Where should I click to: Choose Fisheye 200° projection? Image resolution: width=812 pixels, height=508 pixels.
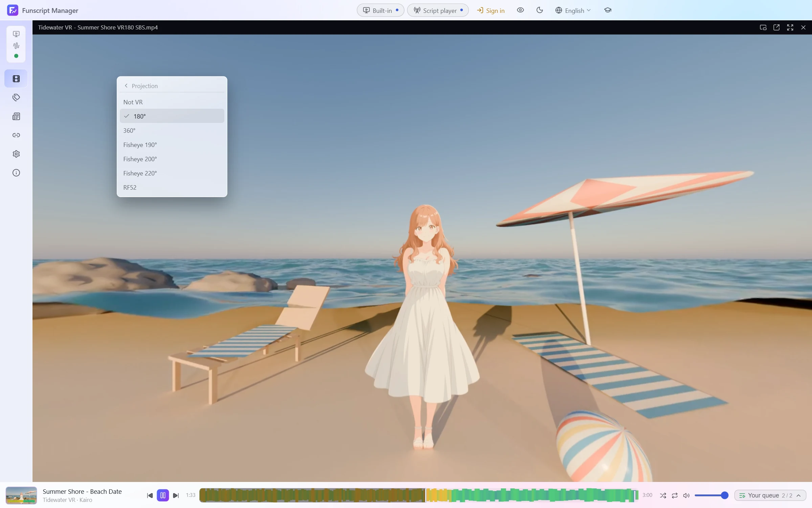(x=172, y=159)
